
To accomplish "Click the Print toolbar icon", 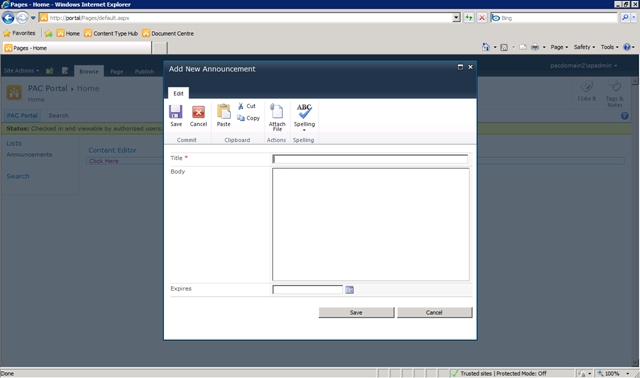I will pyautogui.click(x=535, y=47).
